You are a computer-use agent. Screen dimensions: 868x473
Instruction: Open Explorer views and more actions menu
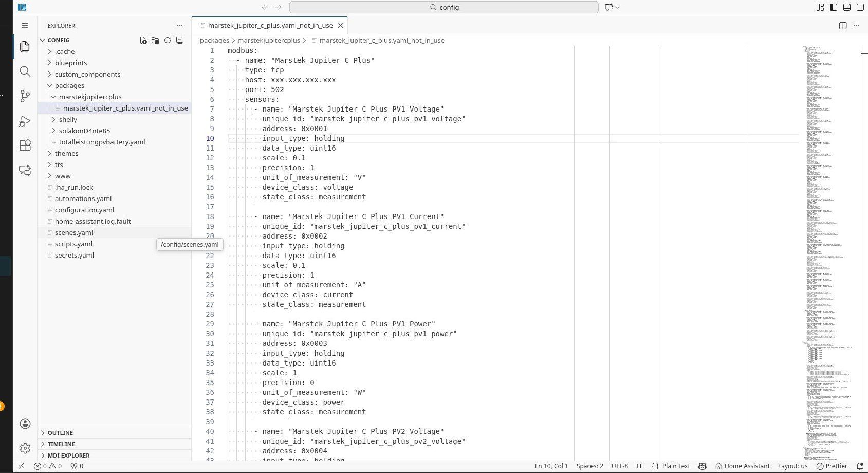(x=179, y=25)
